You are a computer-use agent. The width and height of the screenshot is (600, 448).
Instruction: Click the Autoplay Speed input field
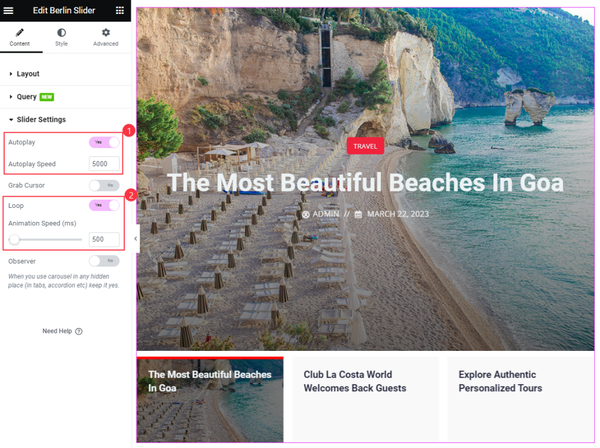(x=104, y=164)
